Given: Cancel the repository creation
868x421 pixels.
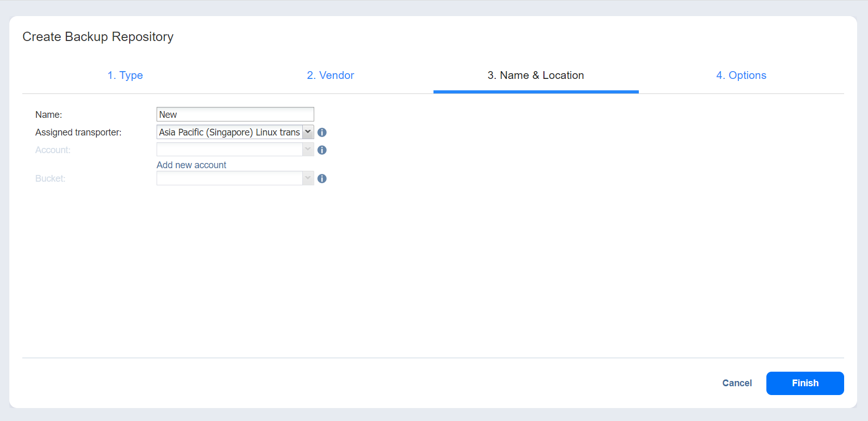Looking at the screenshot, I should point(737,383).
